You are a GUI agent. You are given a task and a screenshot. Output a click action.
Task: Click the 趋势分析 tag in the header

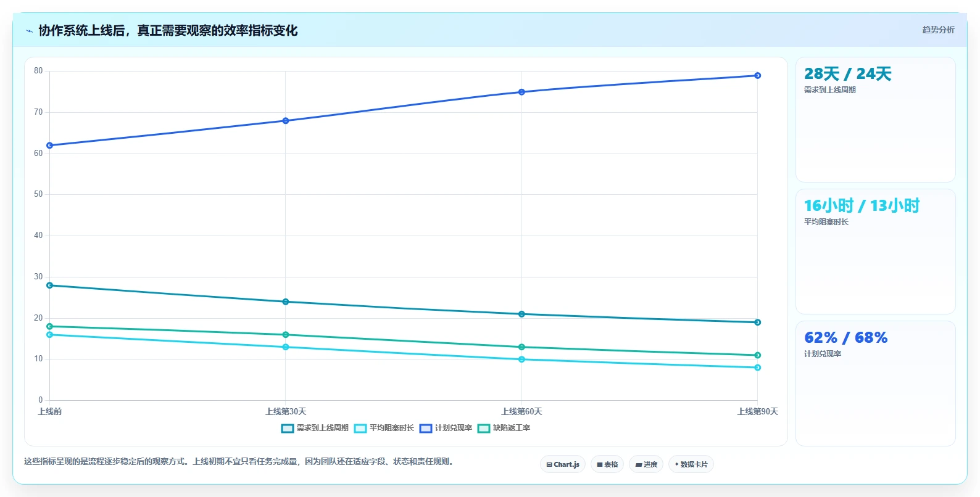[938, 30]
